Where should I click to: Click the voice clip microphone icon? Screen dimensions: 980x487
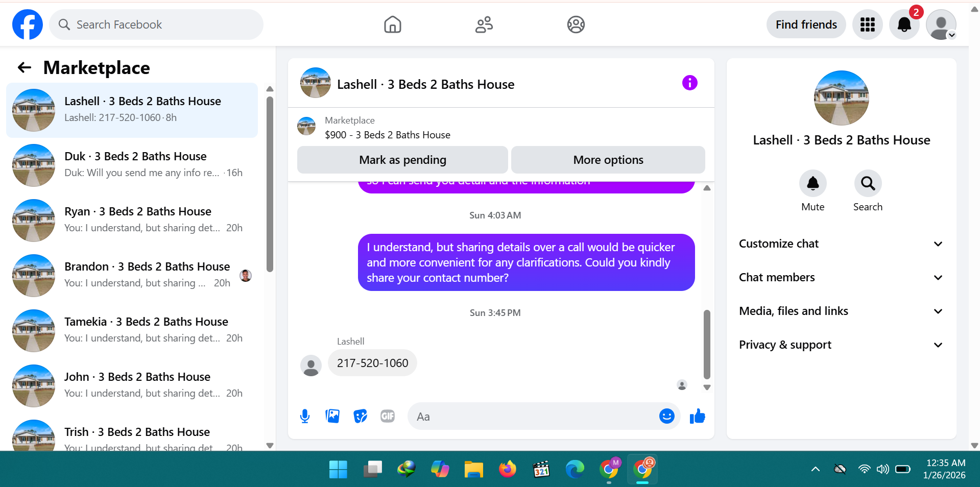(305, 417)
